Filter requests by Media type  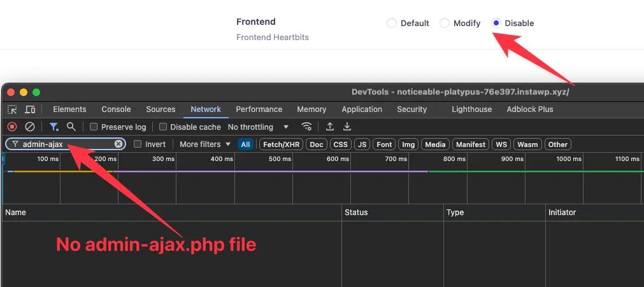click(x=435, y=144)
